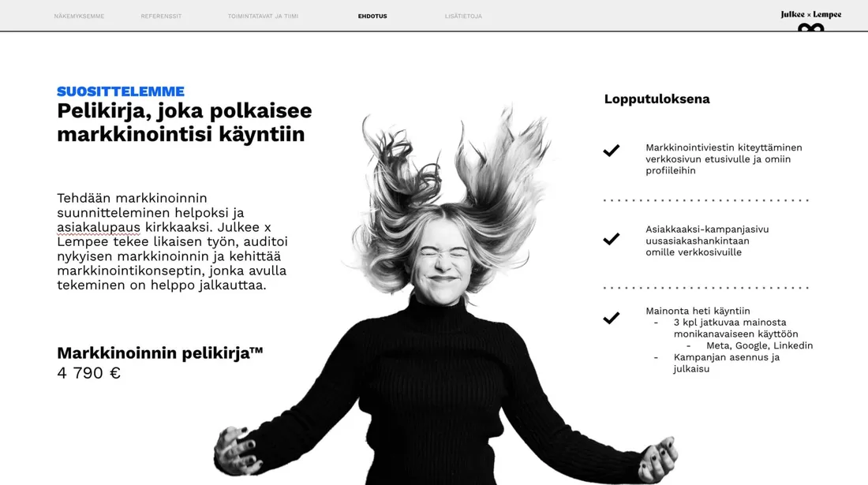Open the NÄKEMYKSEMME navigation section
This screenshot has width=868, height=485.
[79, 16]
